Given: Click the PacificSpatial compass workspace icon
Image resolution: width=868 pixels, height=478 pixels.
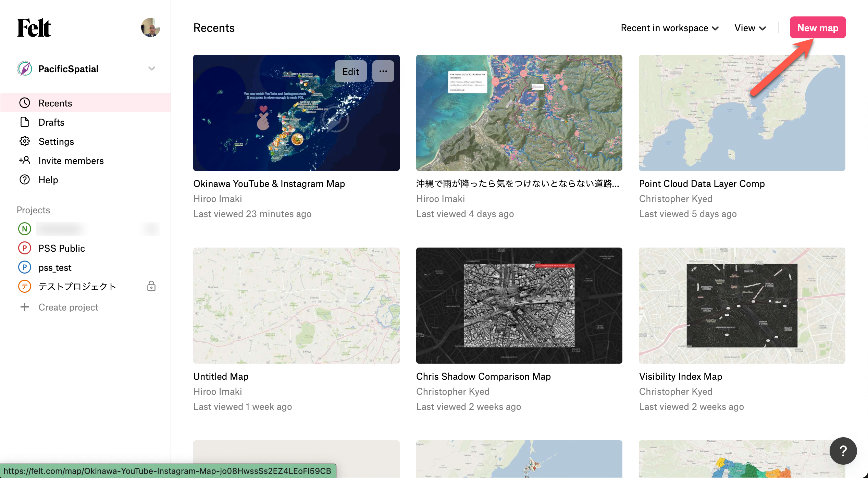Looking at the screenshot, I should pyautogui.click(x=25, y=69).
